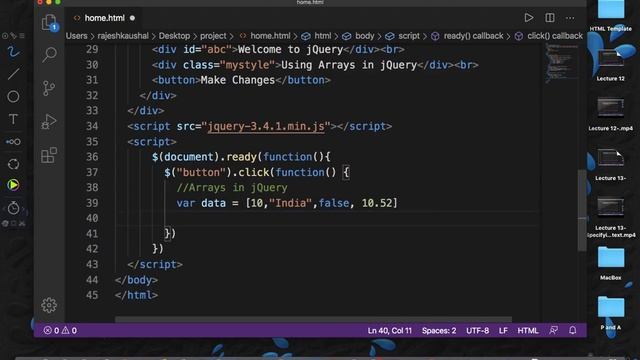Open the Explorer view in activity bar
640x360 pixels.
49,22
